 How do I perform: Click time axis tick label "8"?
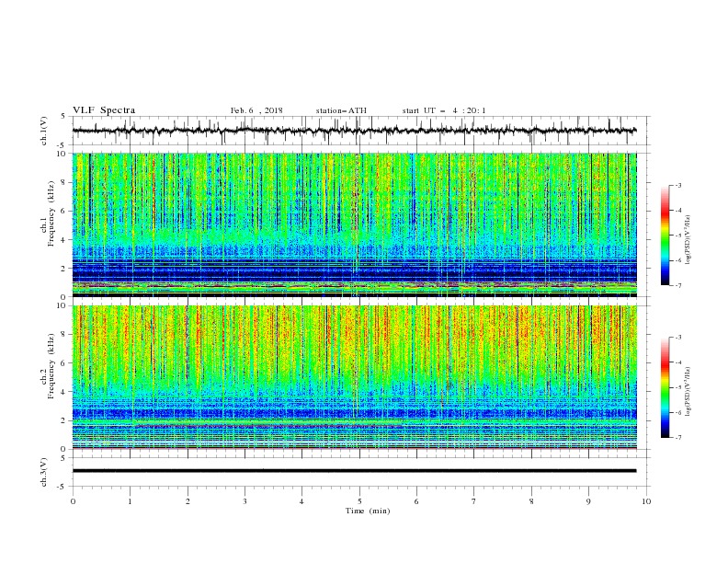click(x=531, y=501)
